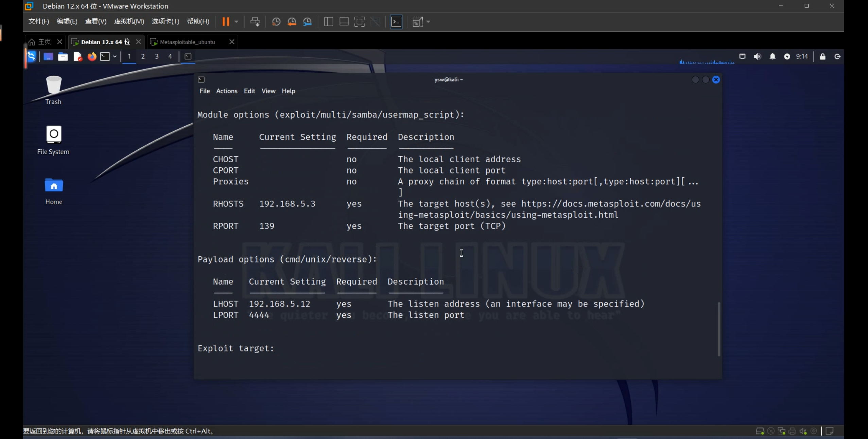Screen dimensions: 868x439
Task: Click the send Ctrl+Alt+Del toolbar icon
Action: point(255,22)
